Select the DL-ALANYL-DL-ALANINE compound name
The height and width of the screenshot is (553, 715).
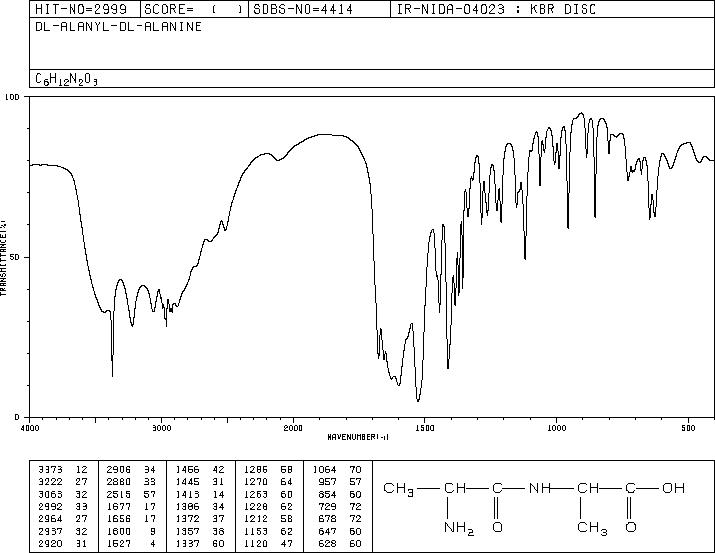pos(119,27)
